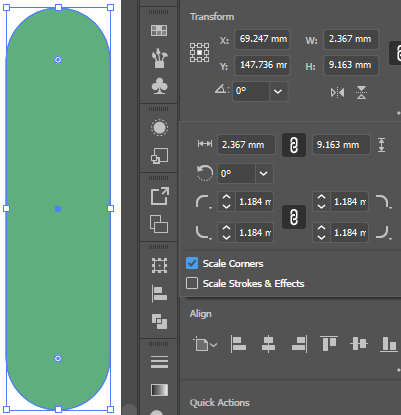This screenshot has height=415, width=401.
Task: Click the Quick Actions section heading
Action: tap(220, 403)
